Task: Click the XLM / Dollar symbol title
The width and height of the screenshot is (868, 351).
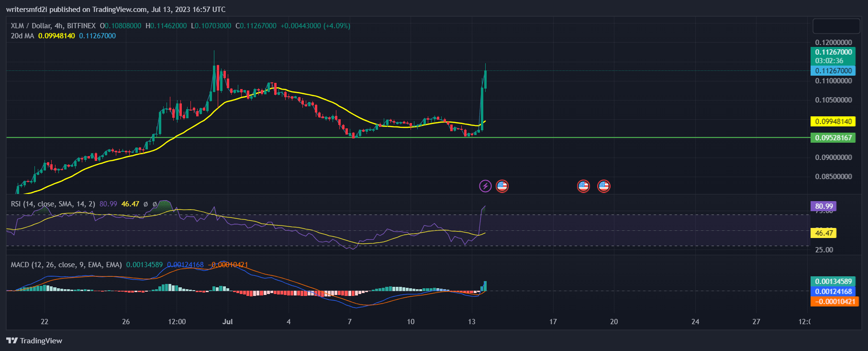Action: tap(53, 26)
